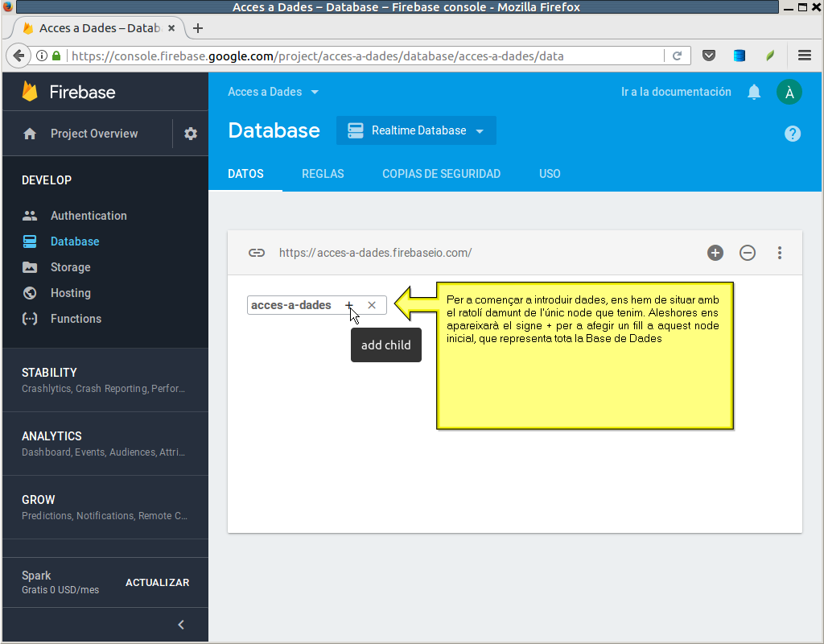Viewport: 824px width, 644px height.
Task: Click the Hosting globe icon
Action: pyautogui.click(x=30, y=293)
